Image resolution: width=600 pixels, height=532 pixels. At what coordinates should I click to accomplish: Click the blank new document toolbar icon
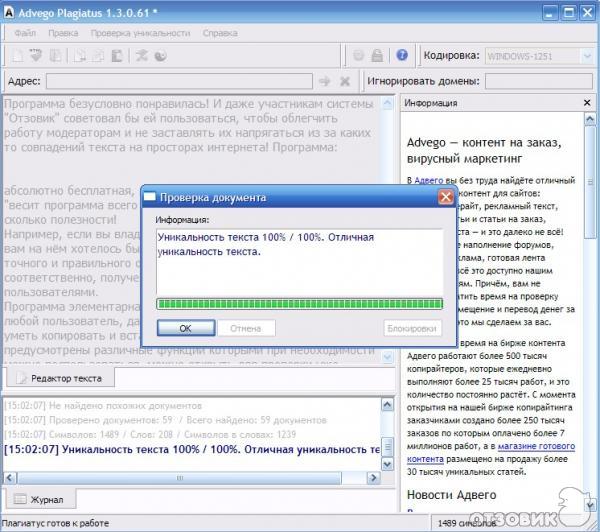(x=18, y=56)
